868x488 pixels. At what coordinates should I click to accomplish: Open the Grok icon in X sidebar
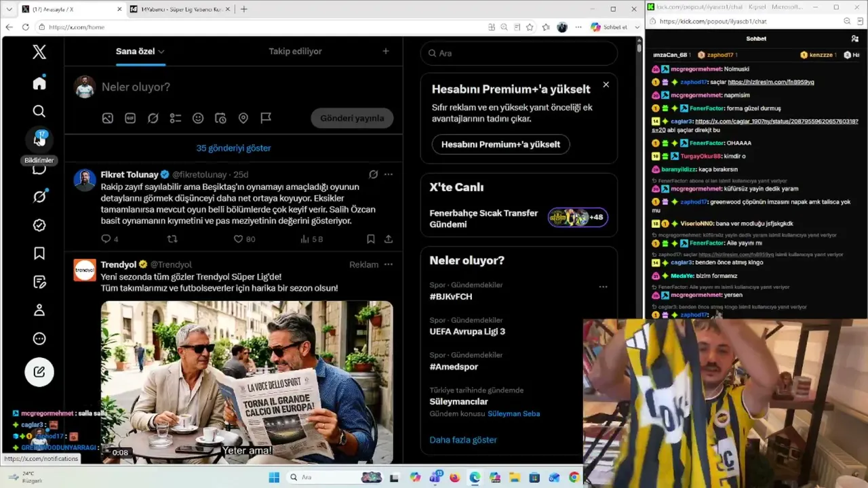[39, 197]
